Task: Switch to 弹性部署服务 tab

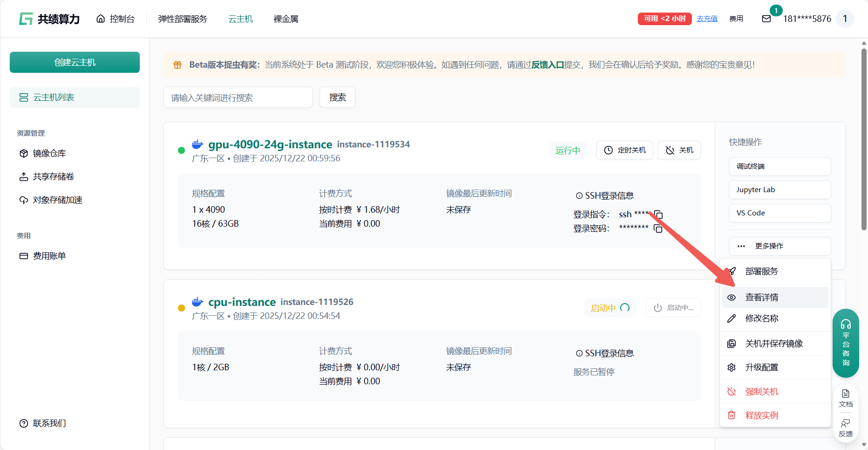Action: coord(182,19)
